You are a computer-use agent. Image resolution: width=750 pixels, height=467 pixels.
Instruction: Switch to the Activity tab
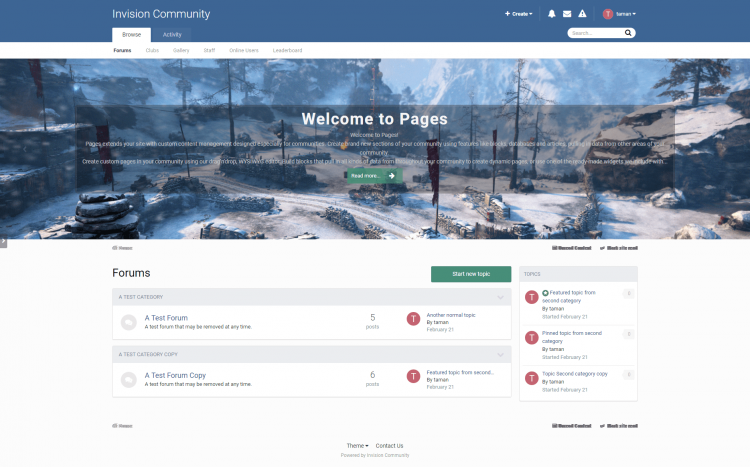[x=172, y=34]
